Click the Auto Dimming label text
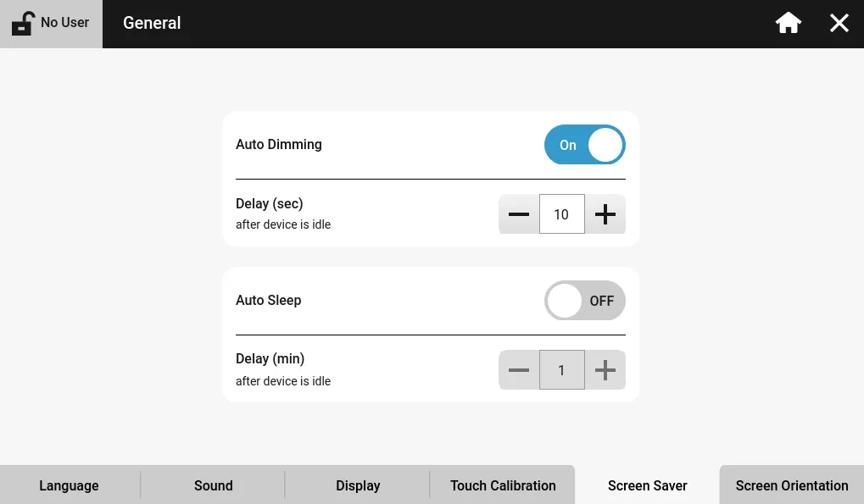The height and width of the screenshot is (504, 864). point(279,145)
